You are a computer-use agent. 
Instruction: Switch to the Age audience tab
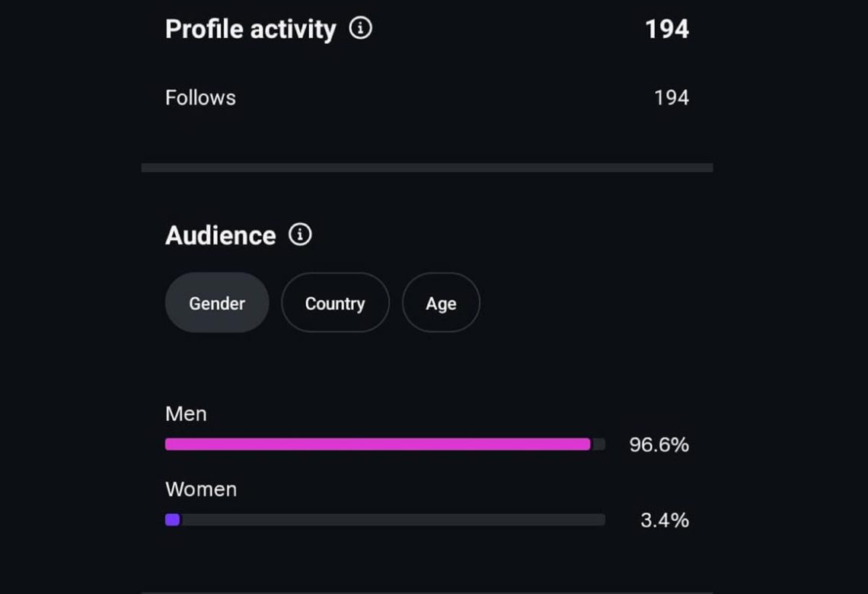[x=441, y=303]
